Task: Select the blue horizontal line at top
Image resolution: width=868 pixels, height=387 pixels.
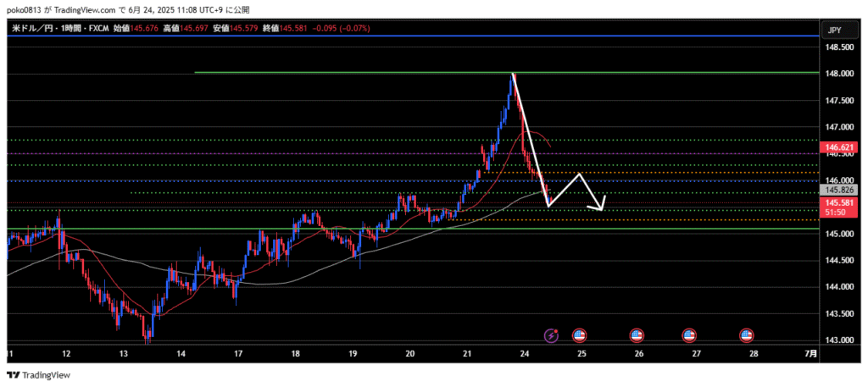Action: pos(339,36)
